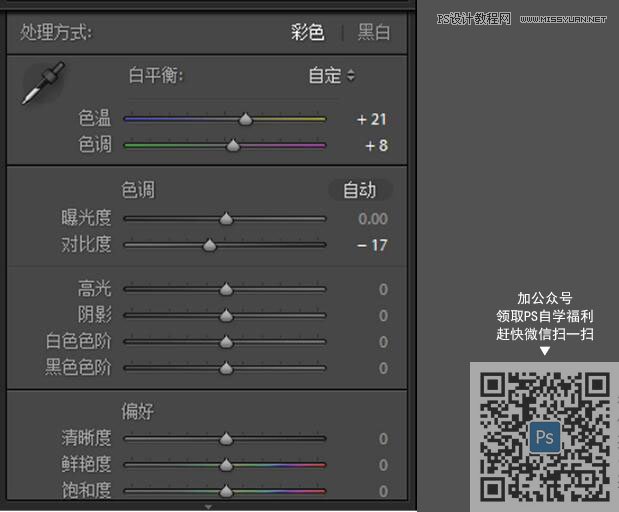Screen dimensions: 619x512
Task: Collapse panel using bottom arrow
Action: pyautogui.click(x=208, y=507)
